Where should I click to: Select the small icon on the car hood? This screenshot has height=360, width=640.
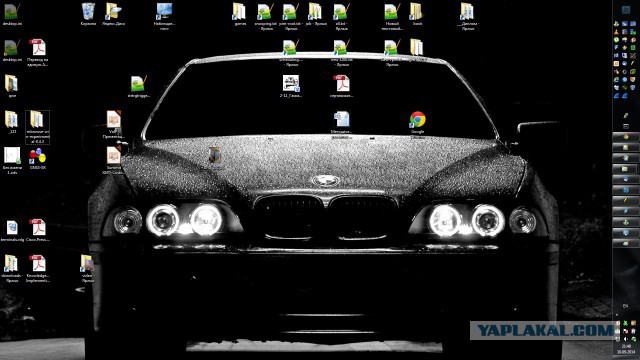point(215,155)
